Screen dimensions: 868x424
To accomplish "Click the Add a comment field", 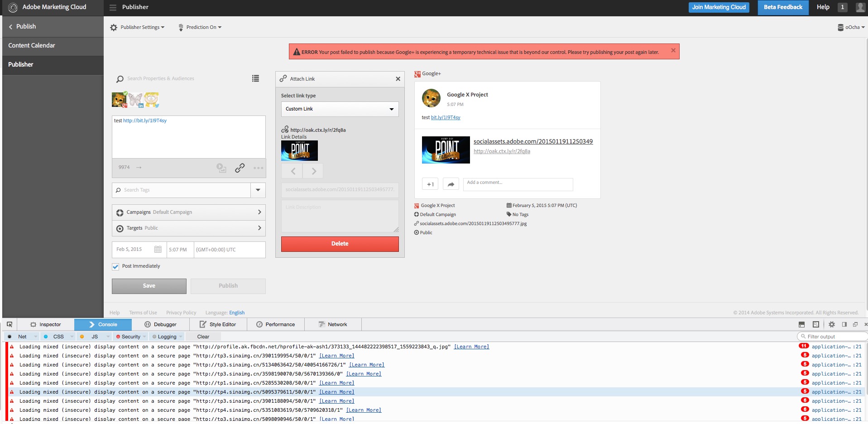I will coord(518,184).
